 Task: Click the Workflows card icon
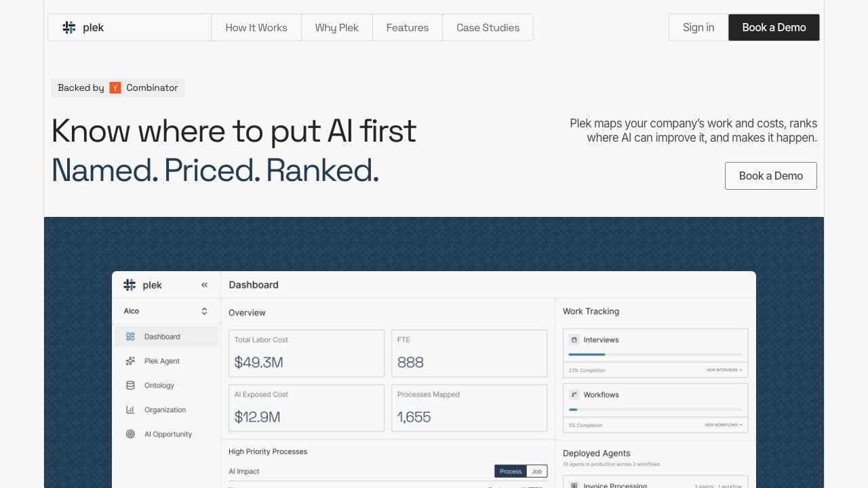click(574, 394)
